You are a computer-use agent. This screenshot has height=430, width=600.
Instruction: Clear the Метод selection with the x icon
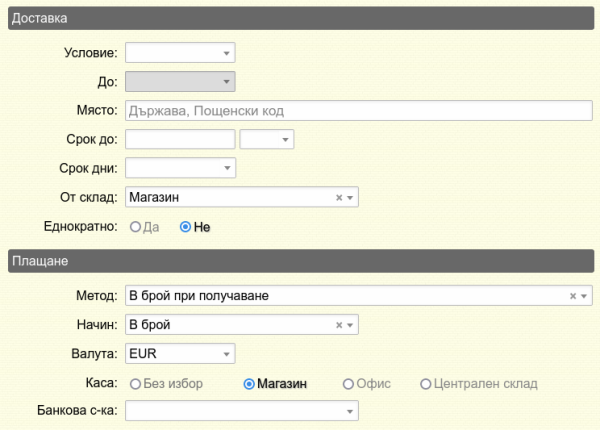(x=572, y=296)
